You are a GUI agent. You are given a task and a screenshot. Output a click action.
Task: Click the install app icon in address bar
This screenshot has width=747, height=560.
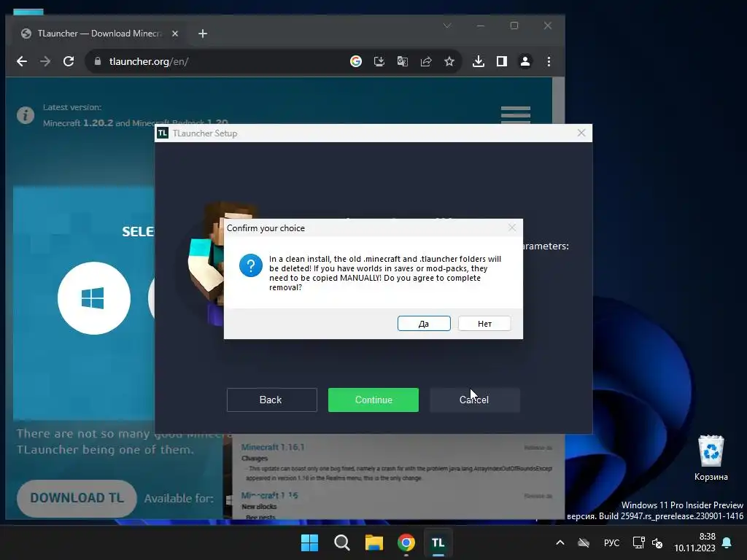pos(379,61)
